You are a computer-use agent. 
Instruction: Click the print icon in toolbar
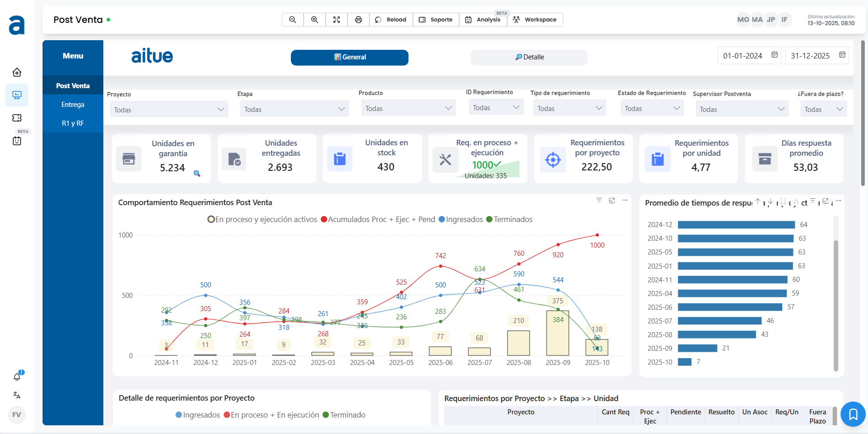point(359,20)
